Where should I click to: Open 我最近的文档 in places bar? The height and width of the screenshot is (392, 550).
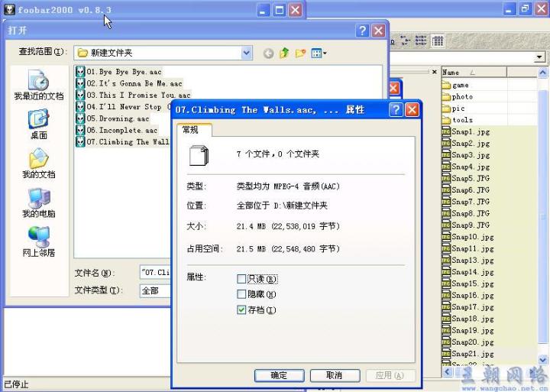[38, 86]
